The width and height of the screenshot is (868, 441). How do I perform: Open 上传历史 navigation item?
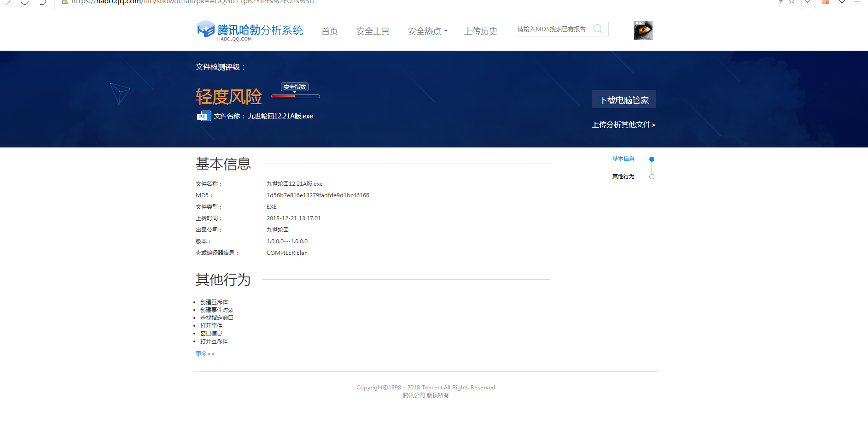coord(481,31)
